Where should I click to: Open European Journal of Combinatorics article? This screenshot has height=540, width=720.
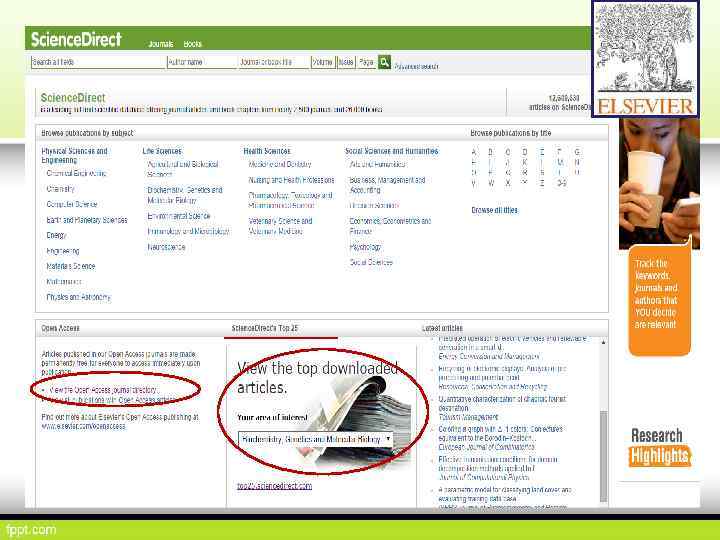click(x=486, y=447)
